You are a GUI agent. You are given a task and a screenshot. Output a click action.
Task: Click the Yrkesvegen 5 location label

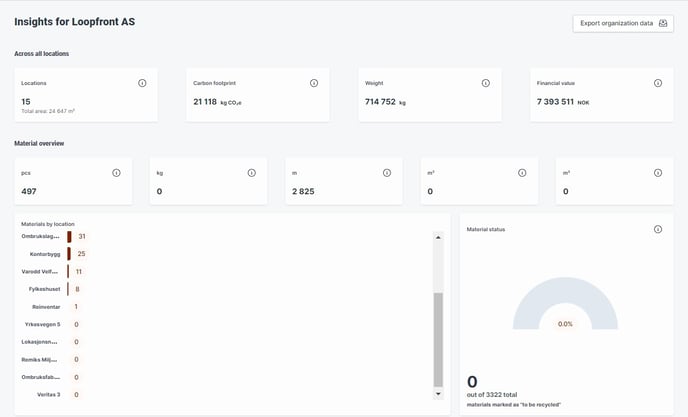pos(43,324)
